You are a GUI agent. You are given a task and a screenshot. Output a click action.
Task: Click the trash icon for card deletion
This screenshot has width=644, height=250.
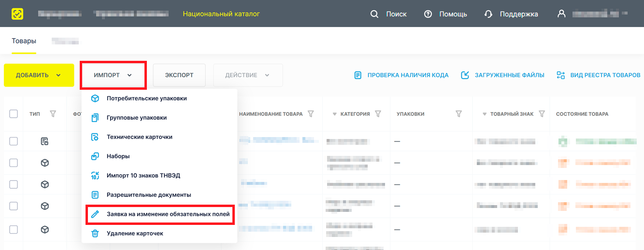click(x=95, y=234)
